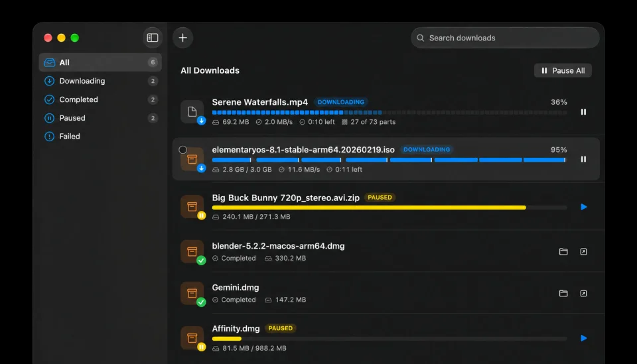Click the search magnifier icon
Screen dimensions: 637x364
[421, 38]
